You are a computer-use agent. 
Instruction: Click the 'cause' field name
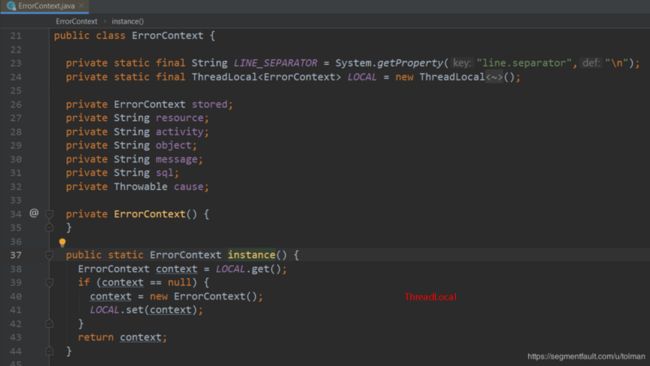189,187
